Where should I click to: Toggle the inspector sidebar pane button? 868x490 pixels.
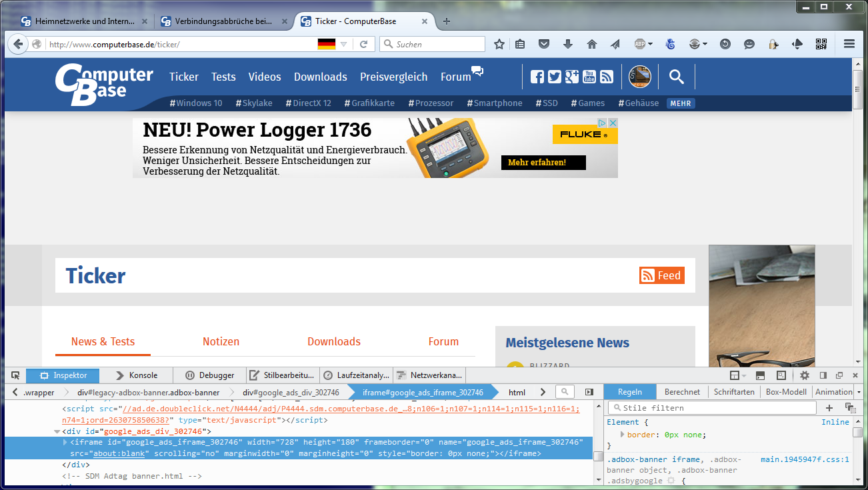589,392
